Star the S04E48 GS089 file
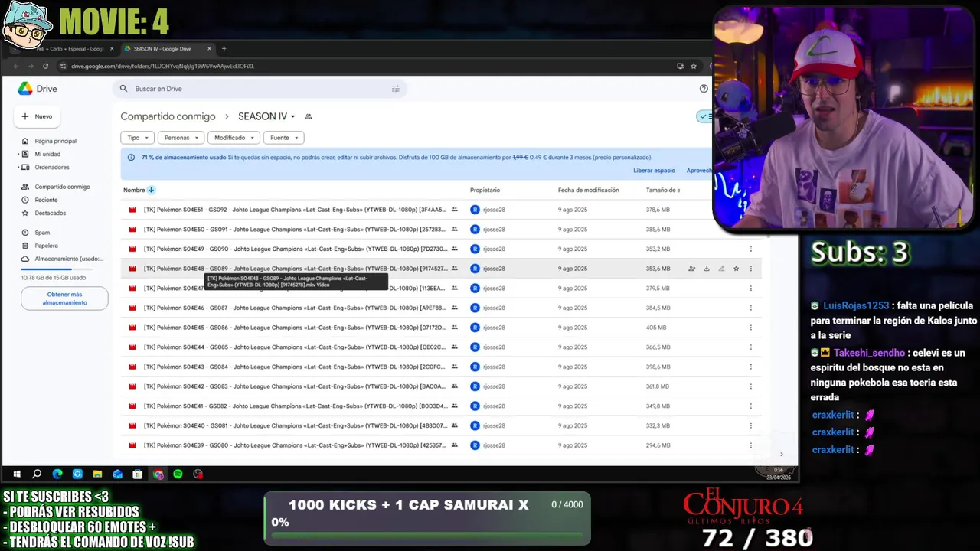The height and width of the screenshot is (551, 980). click(x=736, y=269)
